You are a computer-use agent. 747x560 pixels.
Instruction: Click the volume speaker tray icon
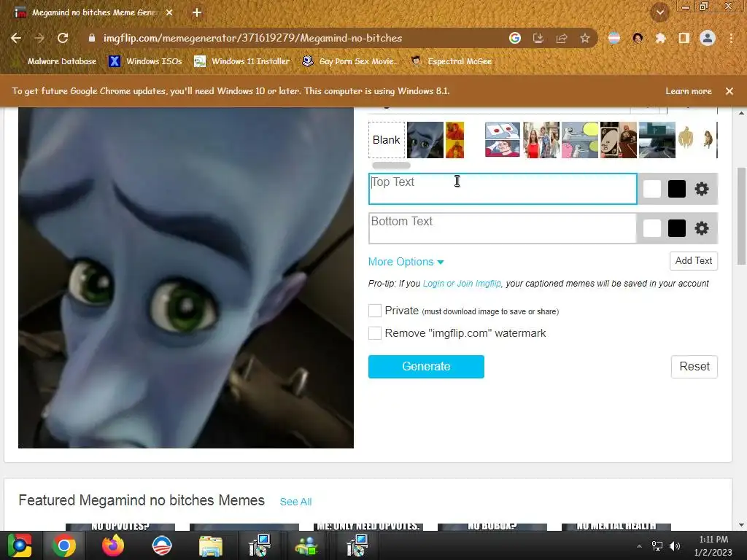coord(675,546)
